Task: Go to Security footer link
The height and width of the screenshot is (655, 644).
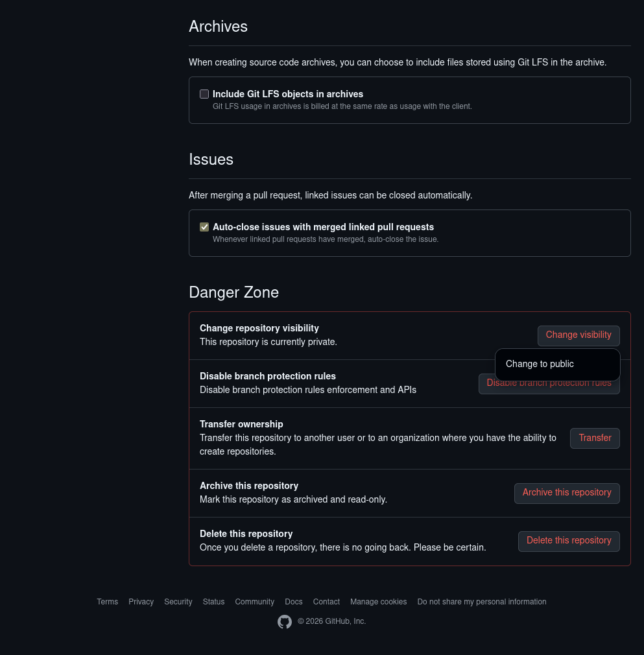Action: 178,602
